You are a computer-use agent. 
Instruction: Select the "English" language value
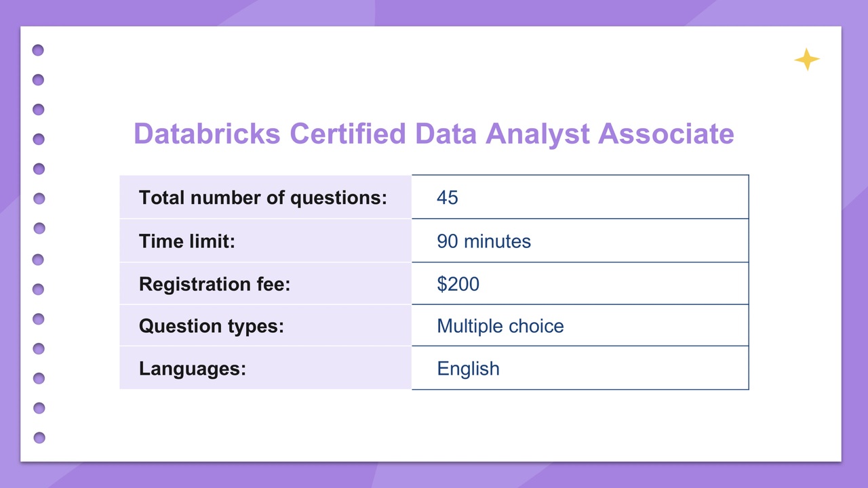(468, 369)
